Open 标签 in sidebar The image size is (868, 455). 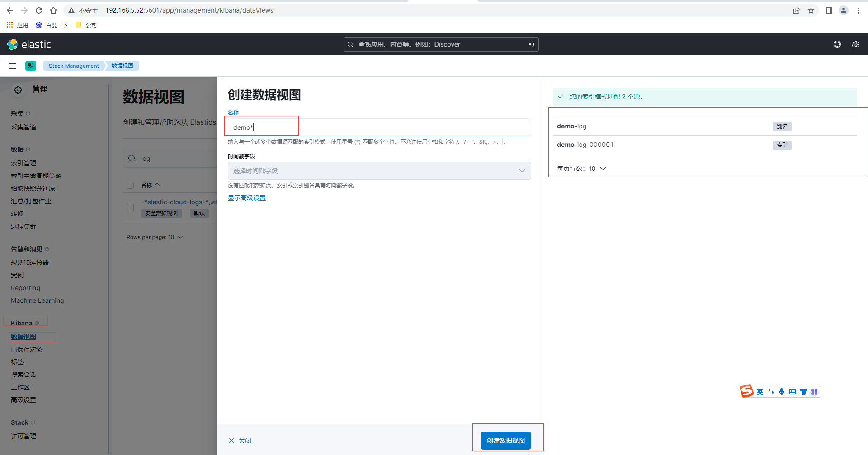click(x=17, y=362)
